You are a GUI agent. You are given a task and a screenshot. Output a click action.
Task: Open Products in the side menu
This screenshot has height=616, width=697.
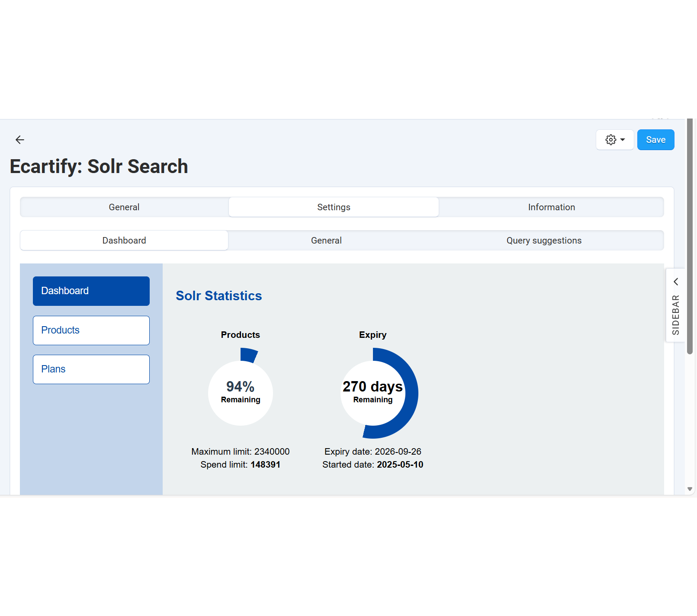91,330
